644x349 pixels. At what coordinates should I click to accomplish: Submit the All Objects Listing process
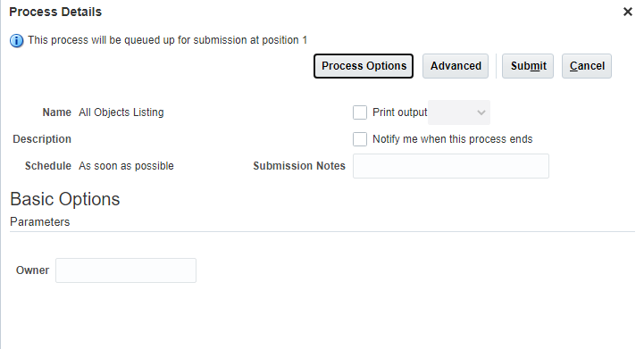coord(528,66)
